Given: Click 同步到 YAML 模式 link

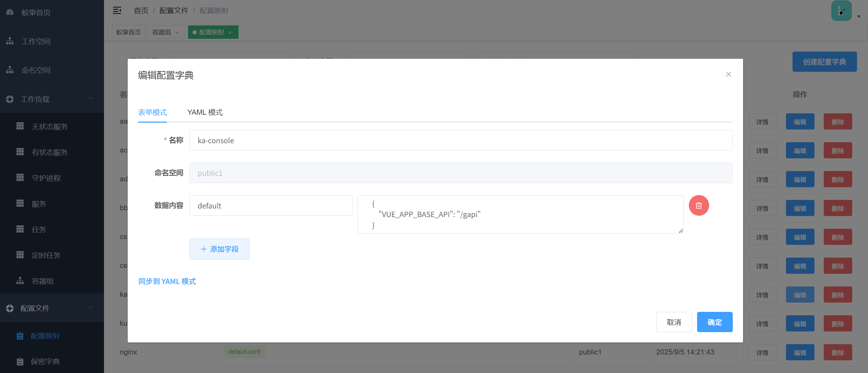Looking at the screenshot, I should [x=167, y=281].
